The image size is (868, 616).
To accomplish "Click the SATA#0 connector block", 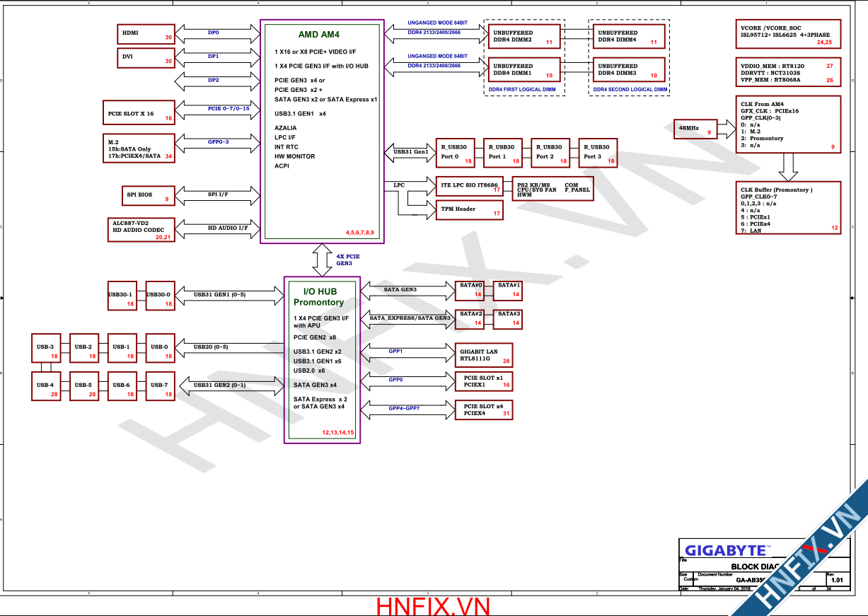I will pyautogui.click(x=470, y=289).
